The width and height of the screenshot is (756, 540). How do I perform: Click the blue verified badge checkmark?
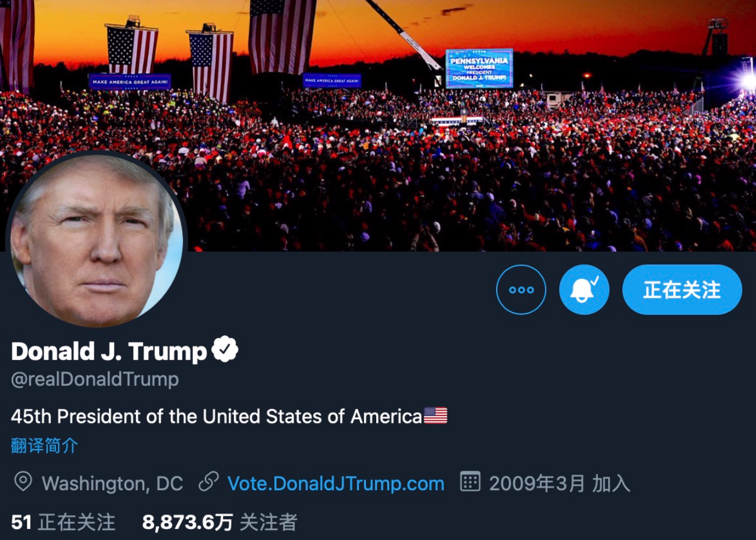[x=225, y=350]
